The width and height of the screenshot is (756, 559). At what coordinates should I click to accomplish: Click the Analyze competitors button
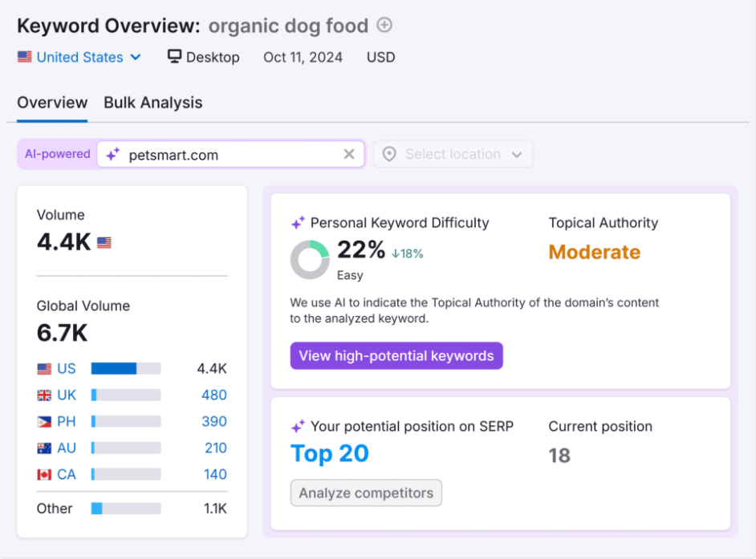pos(366,492)
